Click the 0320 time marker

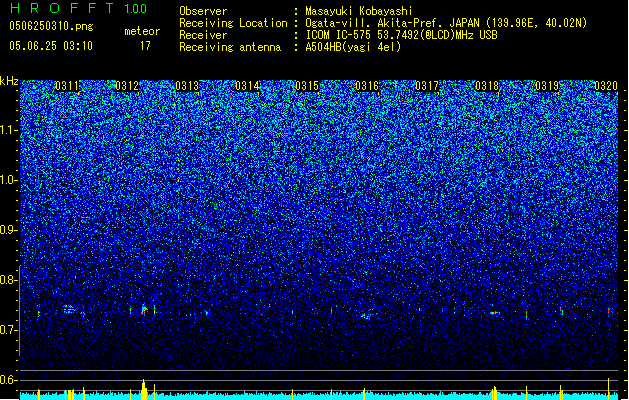tap(606, 86)
